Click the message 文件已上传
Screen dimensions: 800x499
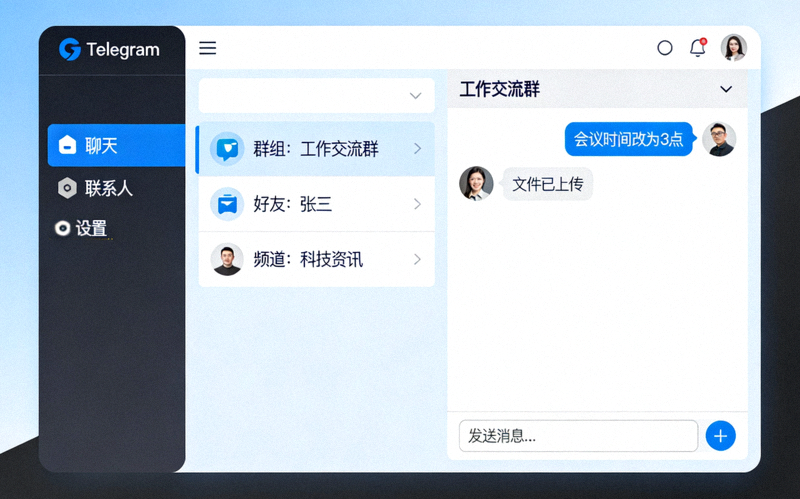tap(547, 184)
